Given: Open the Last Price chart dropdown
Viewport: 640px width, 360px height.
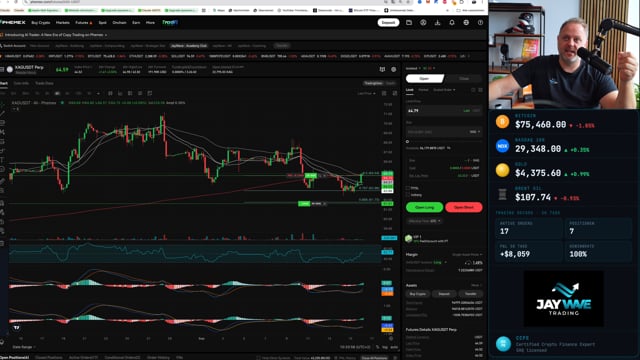Looking at the screenshot, I should click(x=366, y=93).
